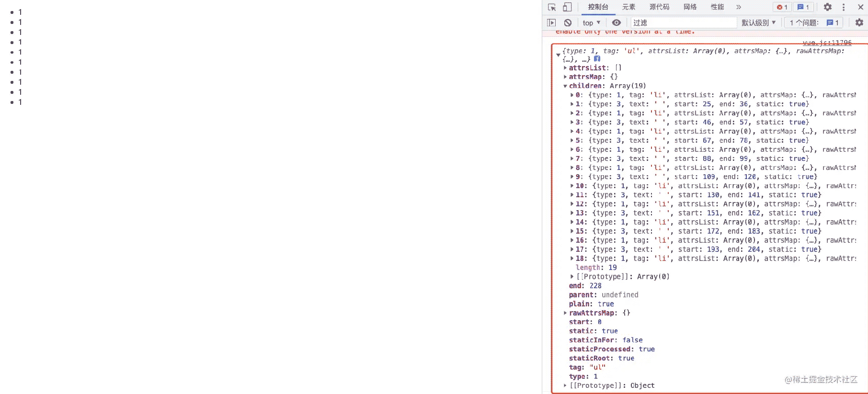Screen dimensions: 868x394
Task: Switch to the 元素 tab
Action: 628,7
